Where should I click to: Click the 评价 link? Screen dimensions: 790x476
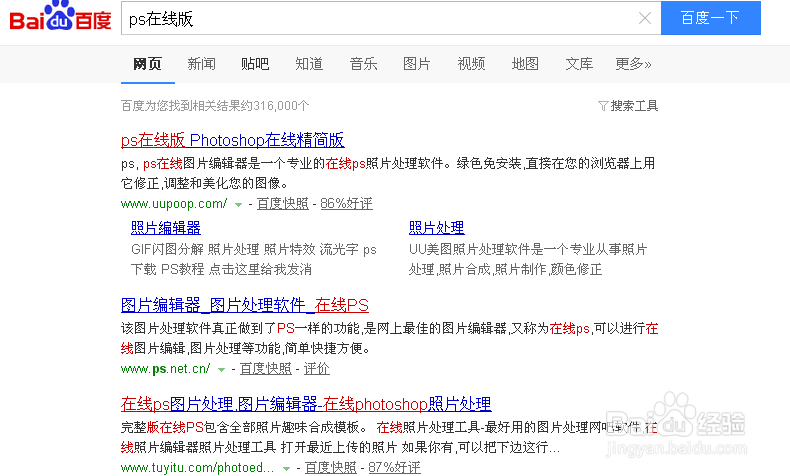tap(316, 369)
